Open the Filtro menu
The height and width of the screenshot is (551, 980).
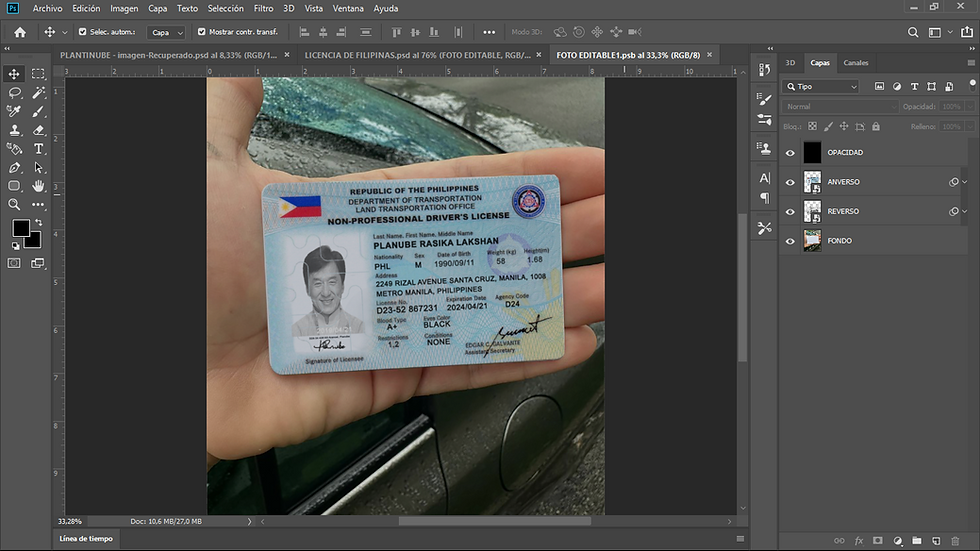(263, 8)
